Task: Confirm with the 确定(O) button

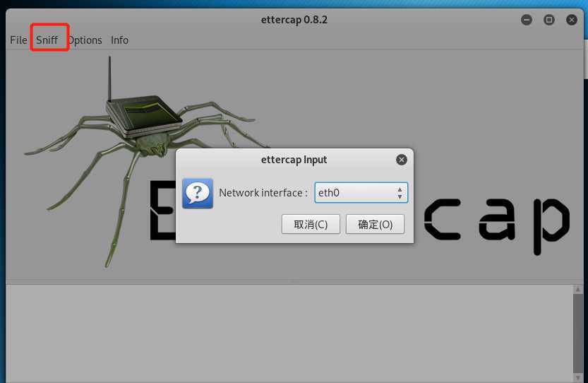Action: (x=375, y=224)
